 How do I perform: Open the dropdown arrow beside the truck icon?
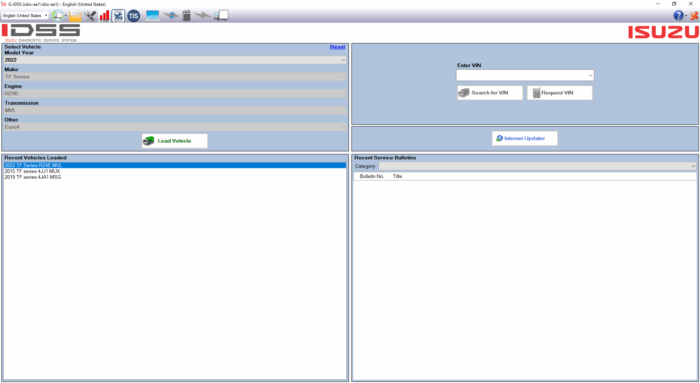click(66, 16)
